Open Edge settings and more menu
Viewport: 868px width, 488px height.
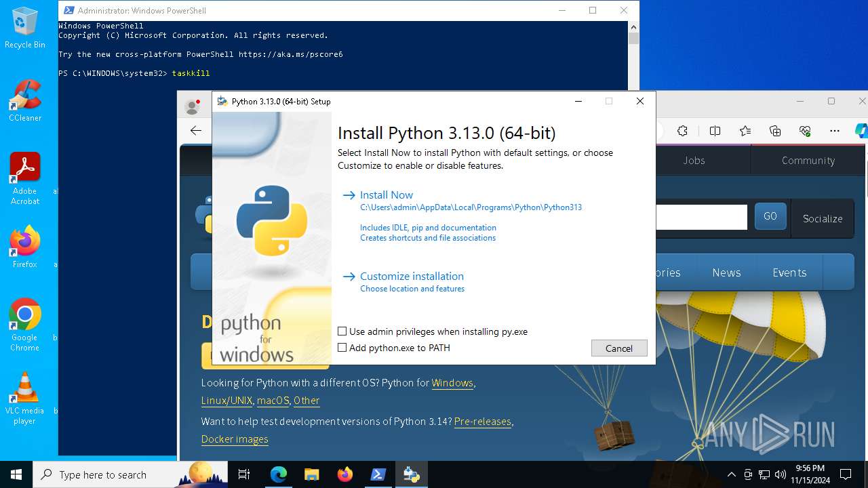pyautogui.click(x=835, y=131)
